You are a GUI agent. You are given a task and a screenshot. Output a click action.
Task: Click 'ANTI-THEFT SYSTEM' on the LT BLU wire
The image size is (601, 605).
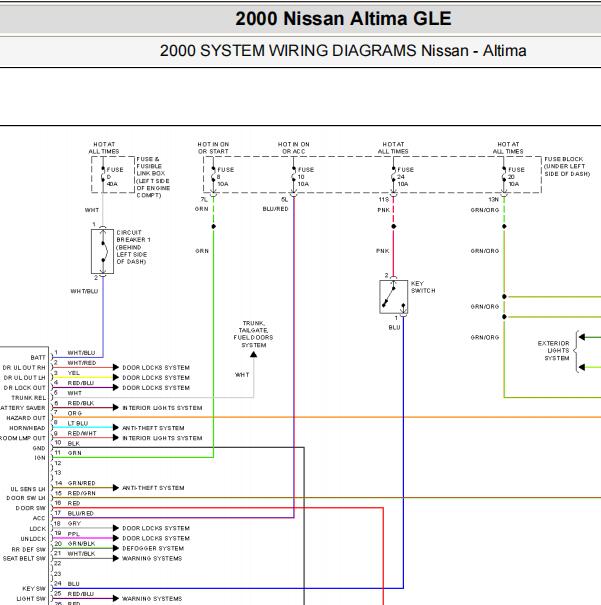pos(153,428)
